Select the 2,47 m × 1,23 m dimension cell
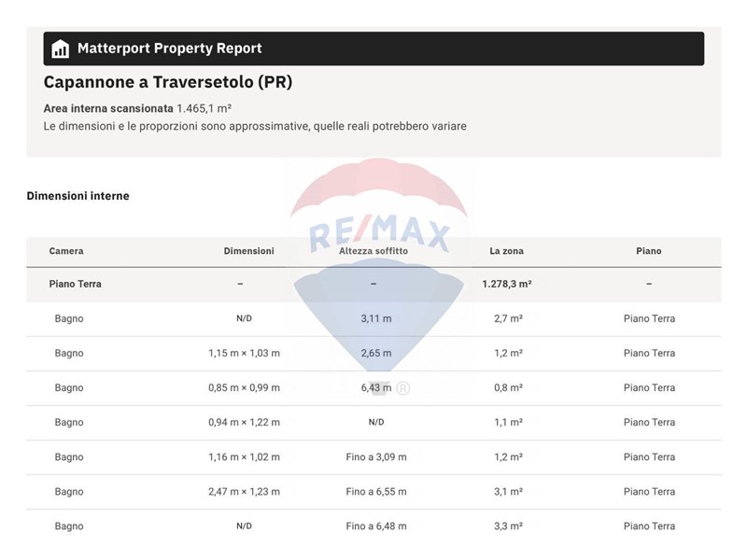Image resolution: width=747 pixels, height=560 pixels. [x=244, y=492]
